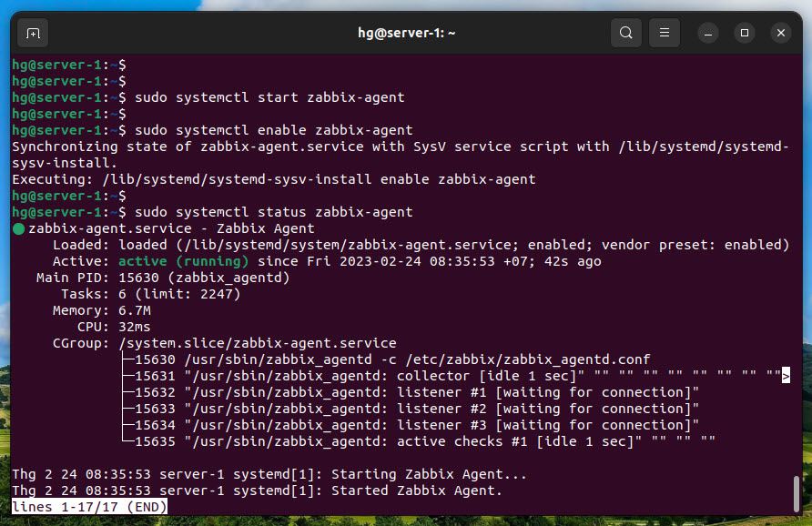The width and height of the screenshot is (812, 526).
Task: Click the 'active (running)' status text
Action: coord(183,261)
